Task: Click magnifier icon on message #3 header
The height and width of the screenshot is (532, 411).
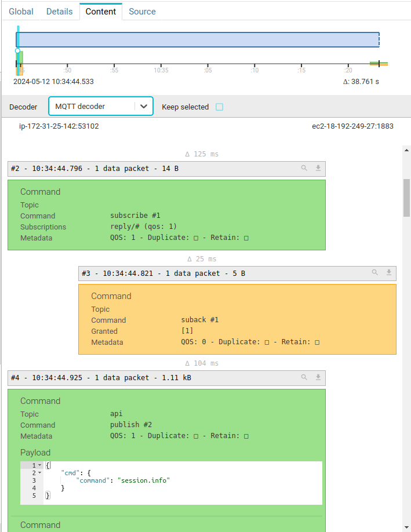Action: pyautogui.click(x=374, y=272)
